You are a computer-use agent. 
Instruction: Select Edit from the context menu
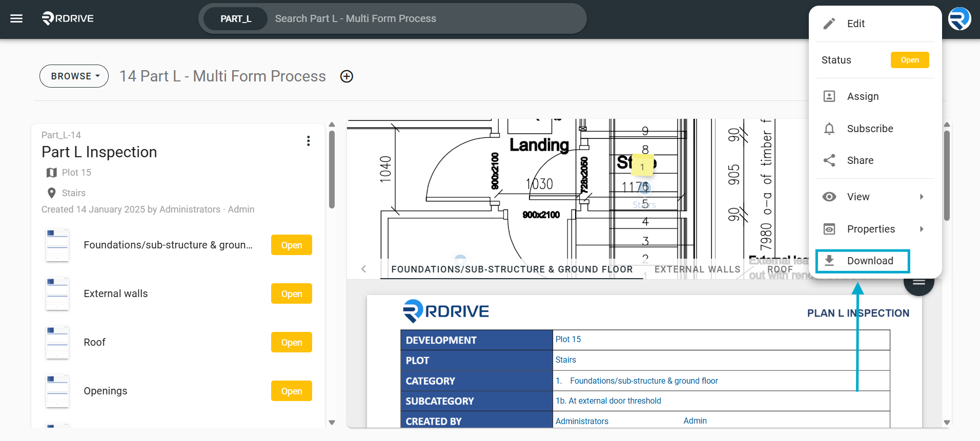[x=875, y=24]
